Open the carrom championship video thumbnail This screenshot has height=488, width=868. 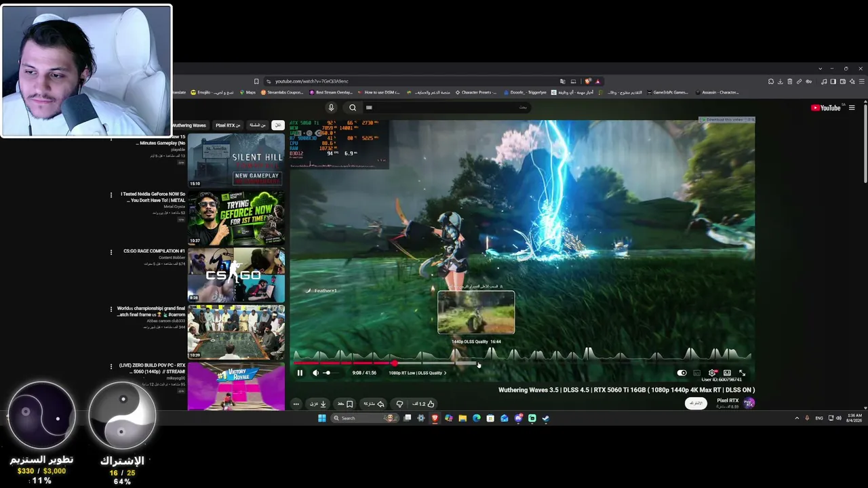pos(236,332)
